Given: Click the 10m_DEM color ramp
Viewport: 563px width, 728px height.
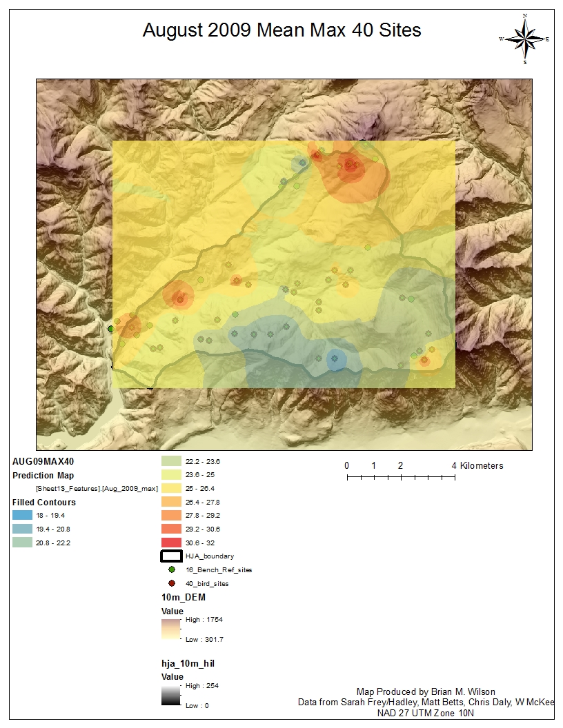Looking at the screenshot, I should click(170, 629).
